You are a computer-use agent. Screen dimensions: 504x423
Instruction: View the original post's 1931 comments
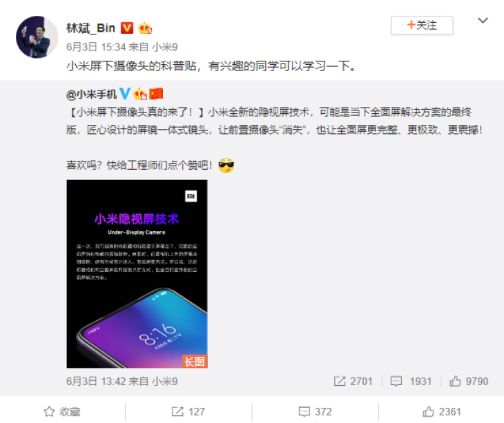coord(411,381)
